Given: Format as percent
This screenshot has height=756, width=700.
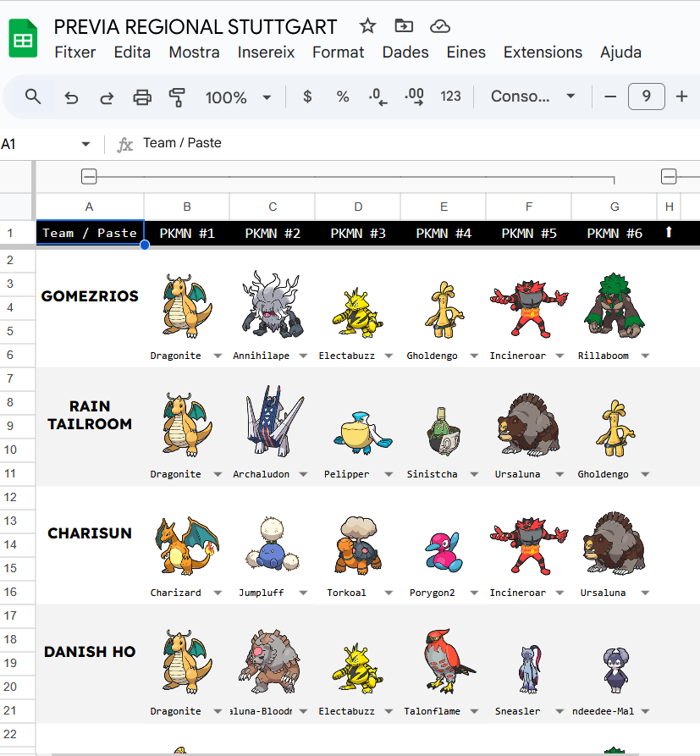Looking at the screenshot, I should (343, 97).
